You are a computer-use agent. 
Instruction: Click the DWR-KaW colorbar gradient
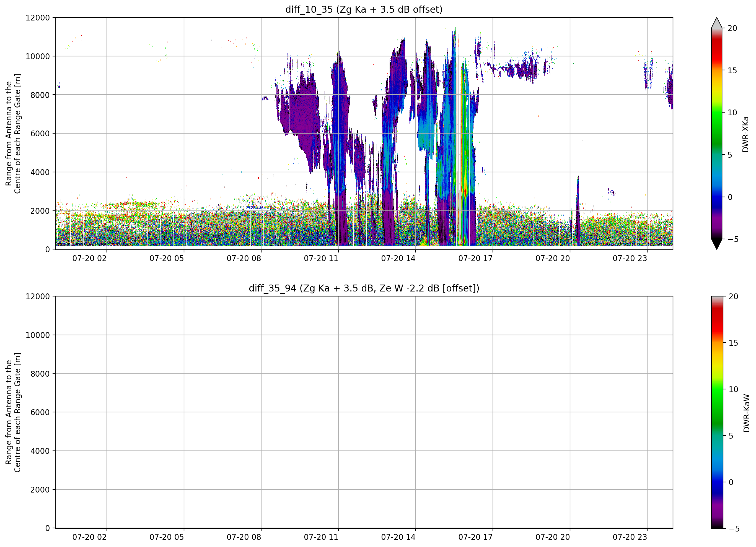pyautogui.click(x=717, y=412)
